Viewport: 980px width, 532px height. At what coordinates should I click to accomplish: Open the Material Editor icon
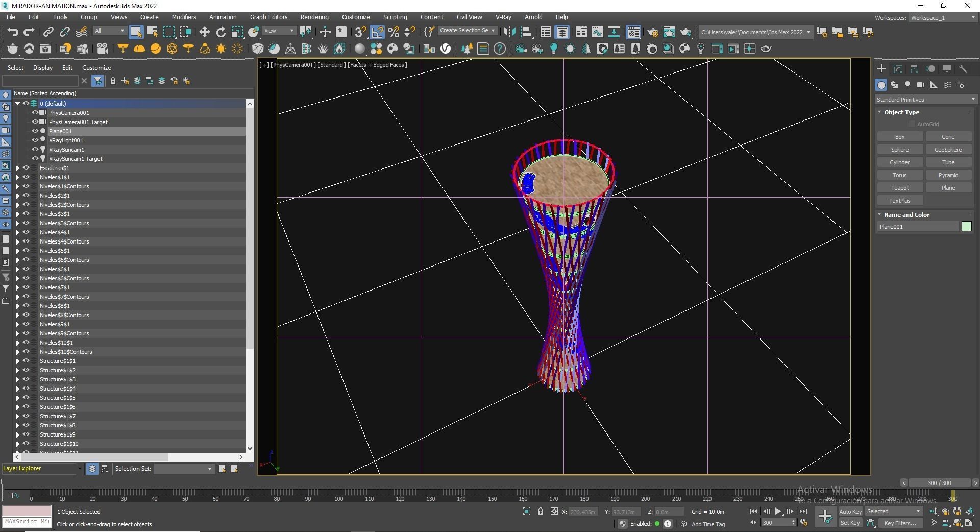[x=633, y=32]
